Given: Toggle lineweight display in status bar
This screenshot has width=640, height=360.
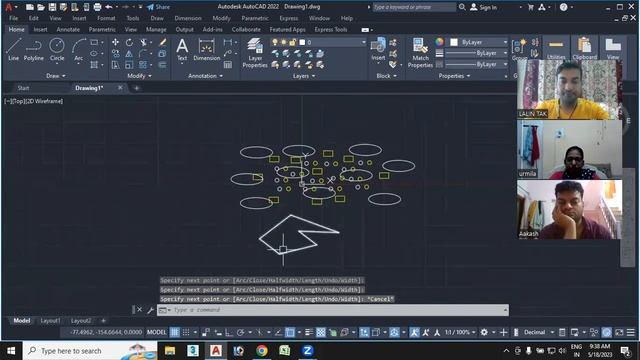Looking at the screenshot, I should coord(309,332).
